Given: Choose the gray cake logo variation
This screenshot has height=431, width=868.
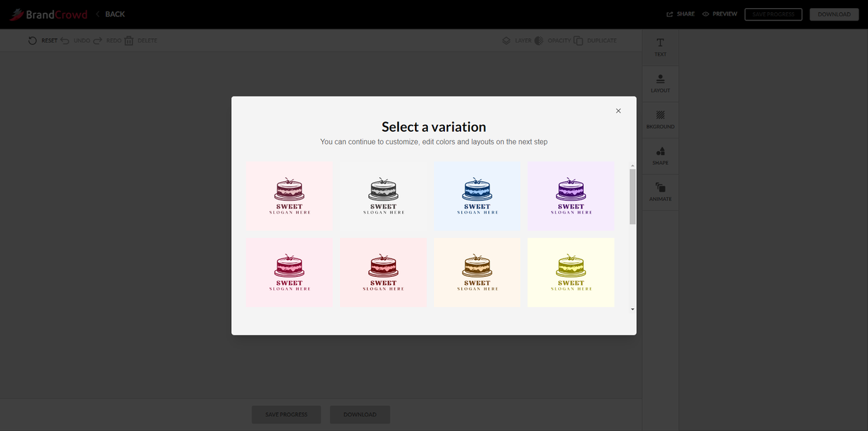Looking at the screenshot, I should coord(383,195).
